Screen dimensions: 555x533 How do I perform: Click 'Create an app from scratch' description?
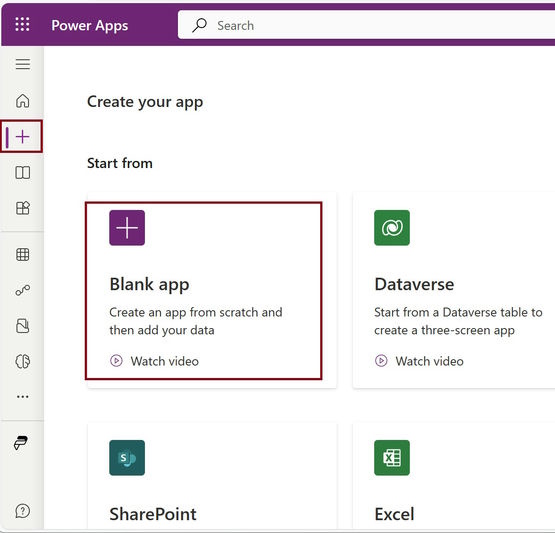coord(196,321)
